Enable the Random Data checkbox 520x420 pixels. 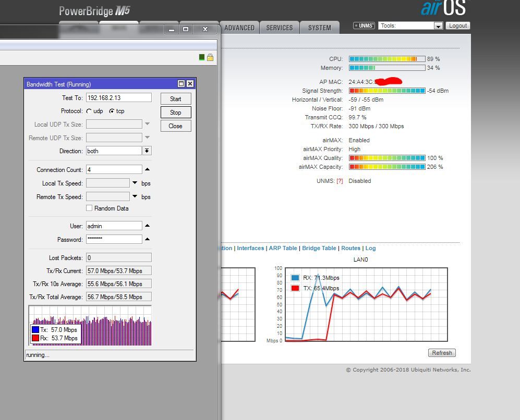tap(89, 208)
